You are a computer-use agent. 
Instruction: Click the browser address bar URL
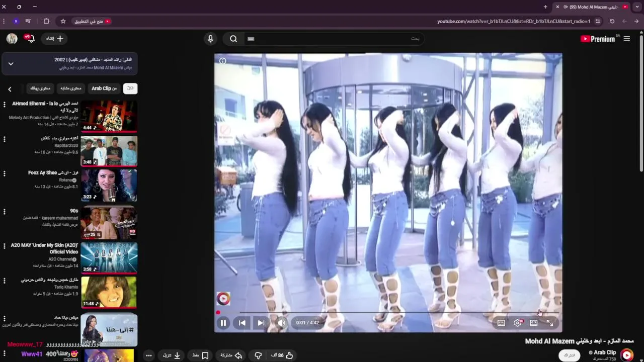tap(513, 21)
